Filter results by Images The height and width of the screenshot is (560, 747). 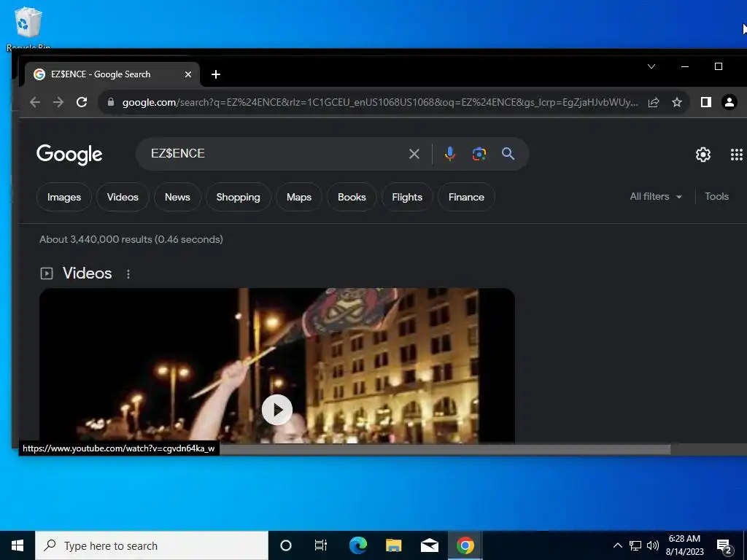64,197
